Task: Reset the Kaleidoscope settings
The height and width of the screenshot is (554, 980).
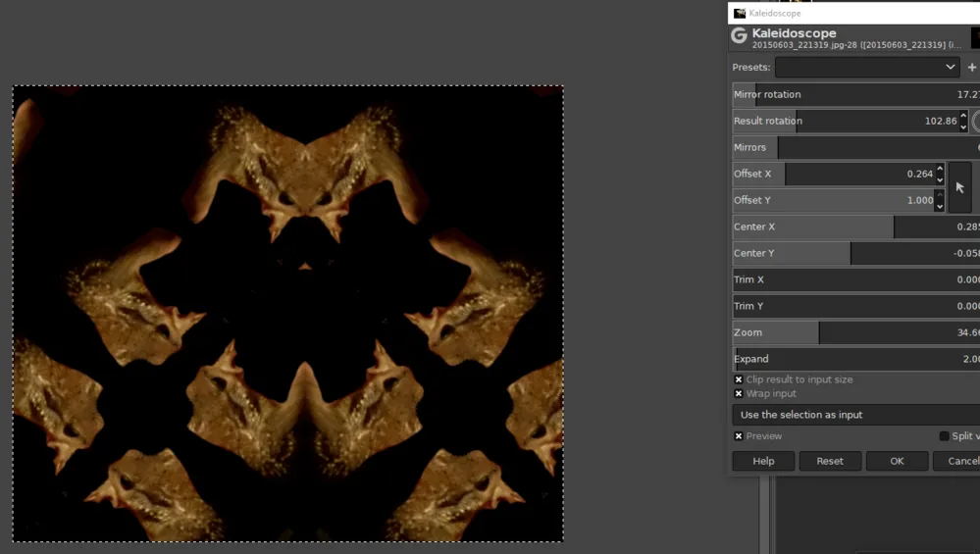Action: pos(830,461)
